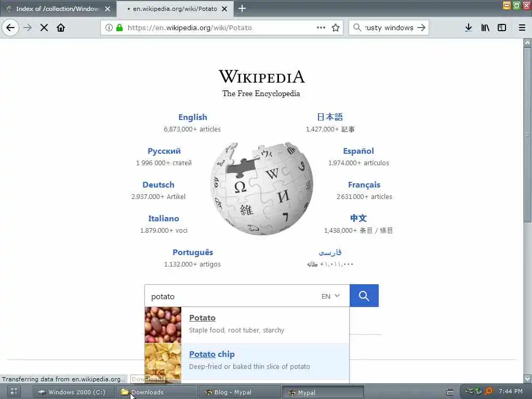532x399 pixels.
Task: Click the 7:44 PM system clock
Action: point(511,391)
